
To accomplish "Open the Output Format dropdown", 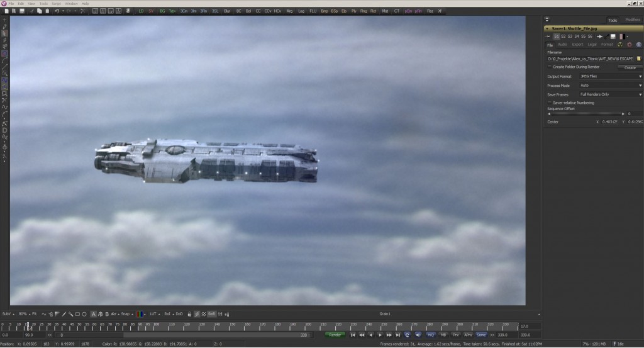I will [609, 76].
